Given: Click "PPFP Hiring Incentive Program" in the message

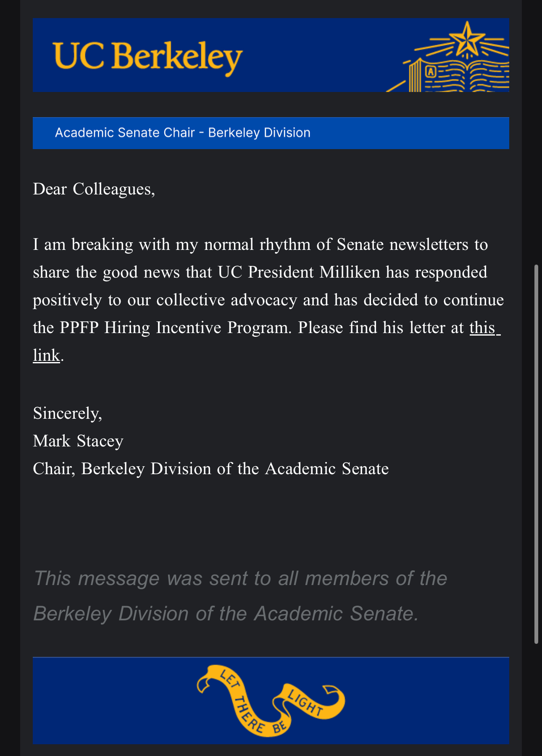Looking at the screenshot, I should click(175, 328).
